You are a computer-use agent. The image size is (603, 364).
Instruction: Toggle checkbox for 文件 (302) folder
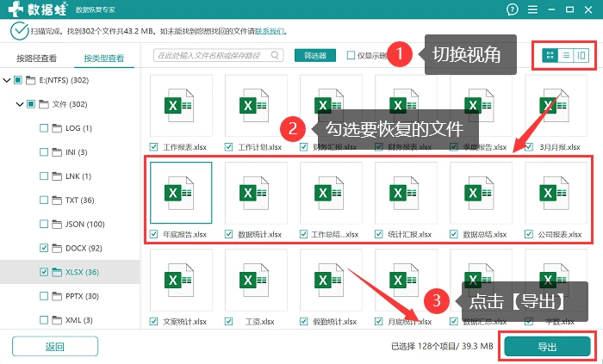(31, 104)
